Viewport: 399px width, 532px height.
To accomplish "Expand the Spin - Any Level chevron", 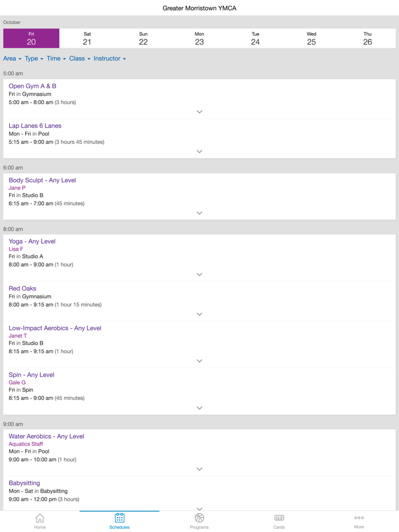I will [x=199, y=408].
